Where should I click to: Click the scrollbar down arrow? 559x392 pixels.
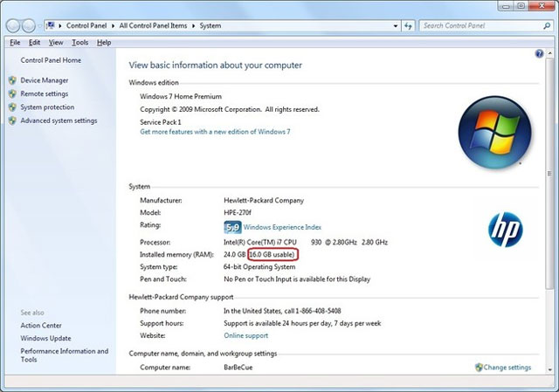click(x=549, y=369)
